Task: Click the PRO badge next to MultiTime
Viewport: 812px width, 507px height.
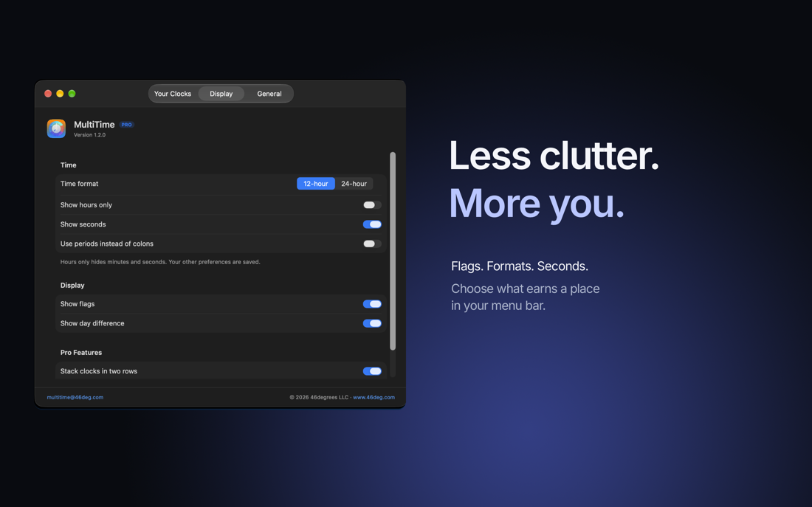Action: tap(126, 125)
